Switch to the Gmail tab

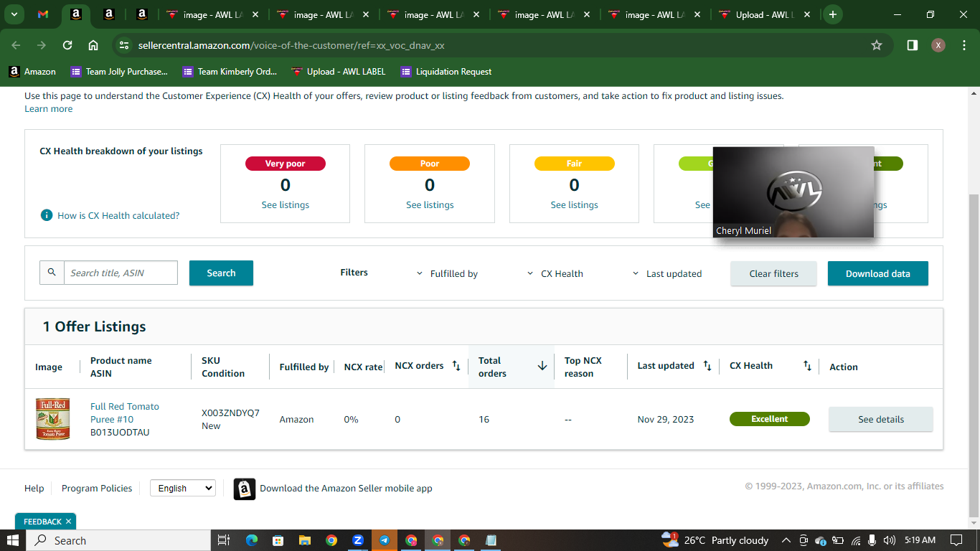(x=43, y=14)
